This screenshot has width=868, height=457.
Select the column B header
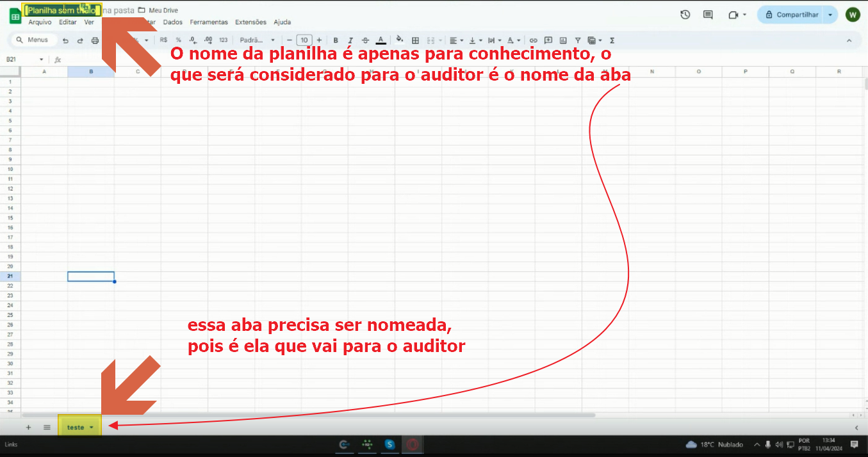pos(91,72)
